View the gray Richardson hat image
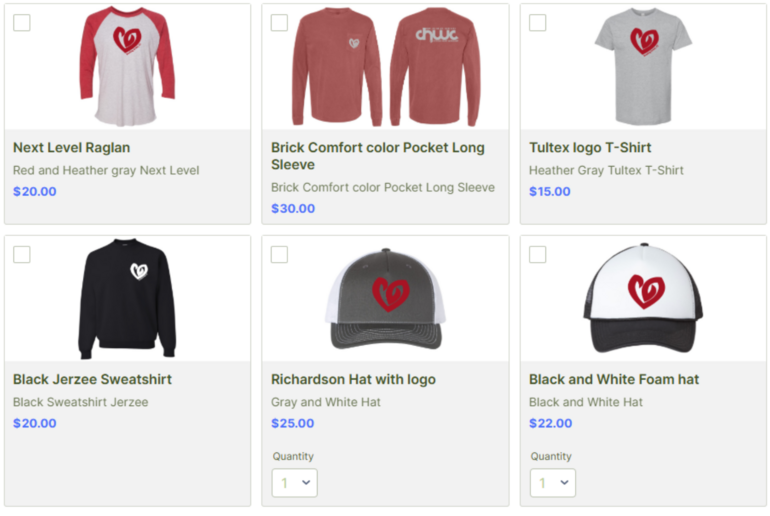Image resolution: width=770 pixels, height=516 pixels. [385, 298]
